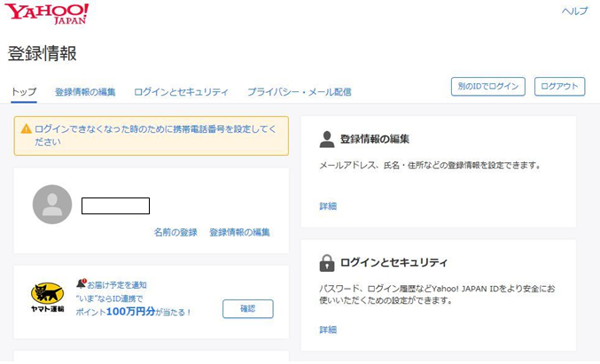Click the メールアドレス、氏名・住所 description text
Screen dimensions: 600x364
pyautogui.click(x=430, y=166)
